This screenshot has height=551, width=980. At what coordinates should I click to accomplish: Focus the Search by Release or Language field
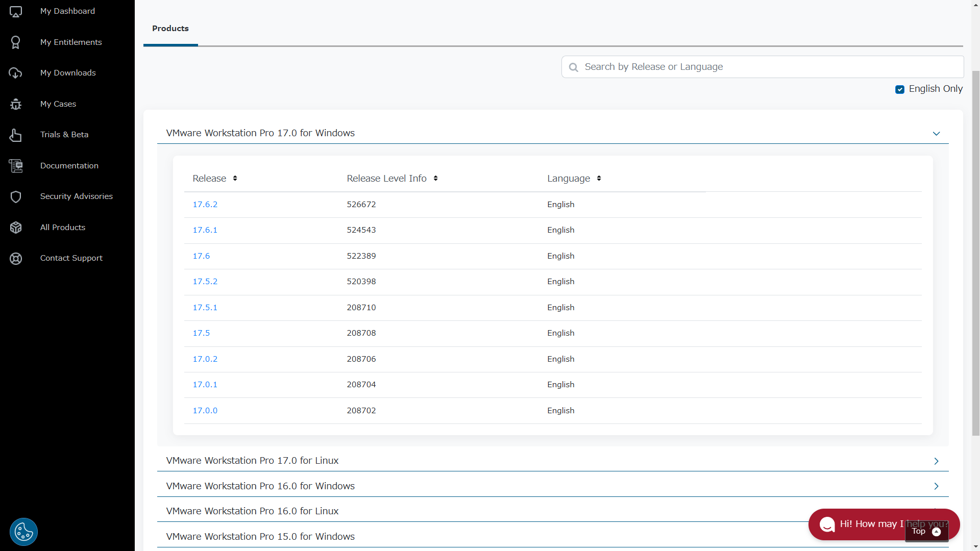tap(766, 67)
